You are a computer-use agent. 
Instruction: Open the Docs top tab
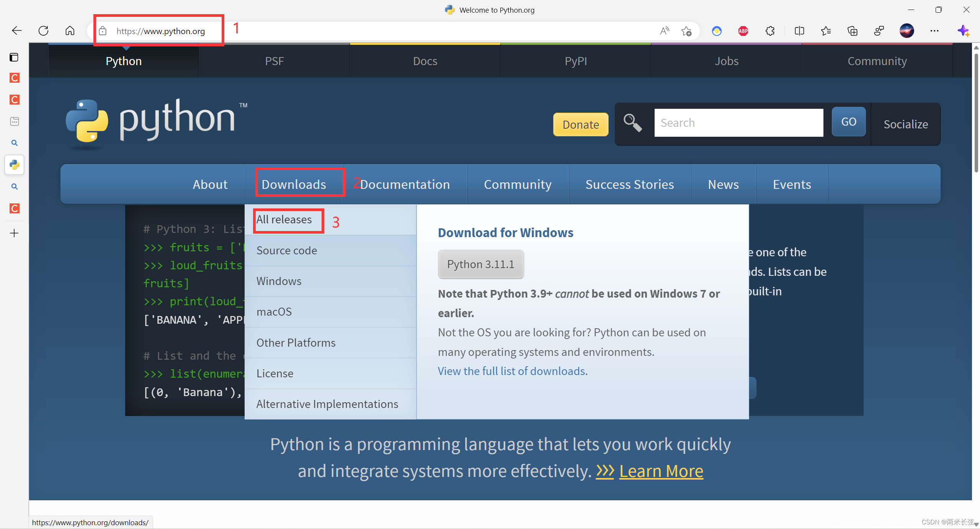click(425, 61)
